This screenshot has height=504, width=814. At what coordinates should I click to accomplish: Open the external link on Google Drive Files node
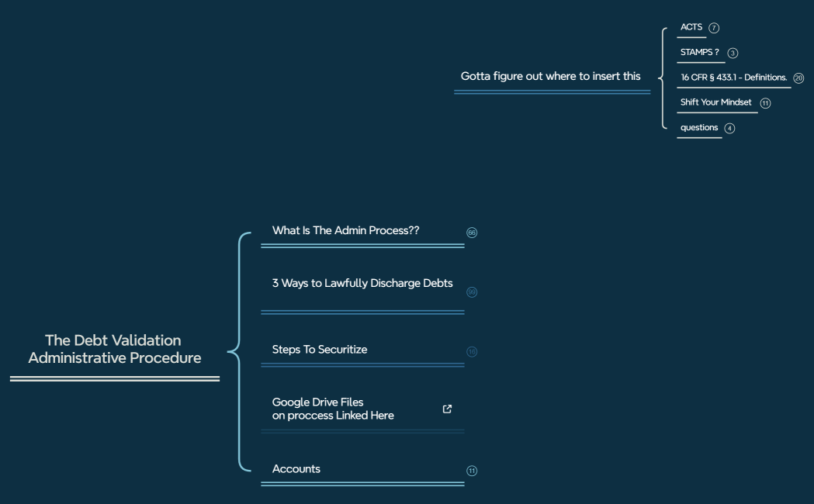pyautogui.click(x=446, y=409)
